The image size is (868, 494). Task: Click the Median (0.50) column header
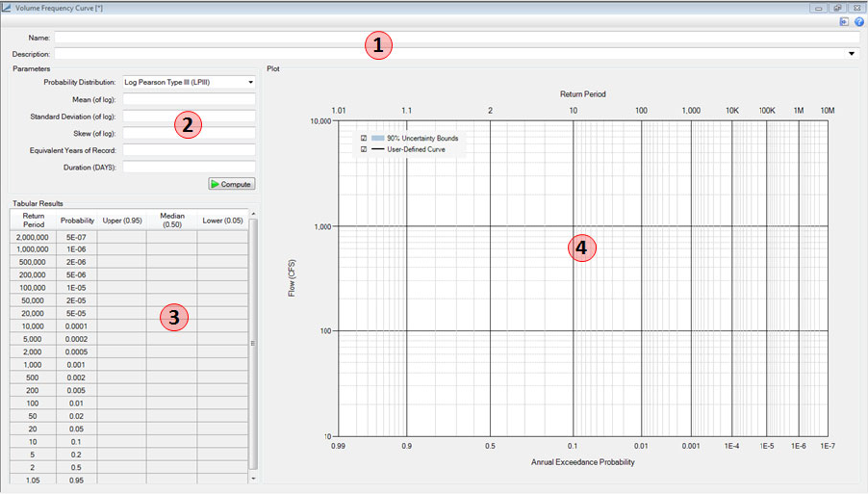click(171, 220)
